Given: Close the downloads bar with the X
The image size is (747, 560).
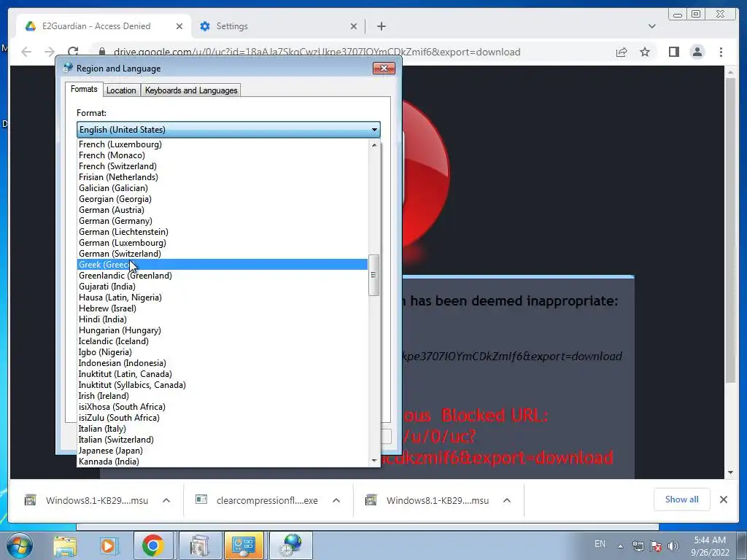Looking at the screenshot, I should (x=723, y=499).
